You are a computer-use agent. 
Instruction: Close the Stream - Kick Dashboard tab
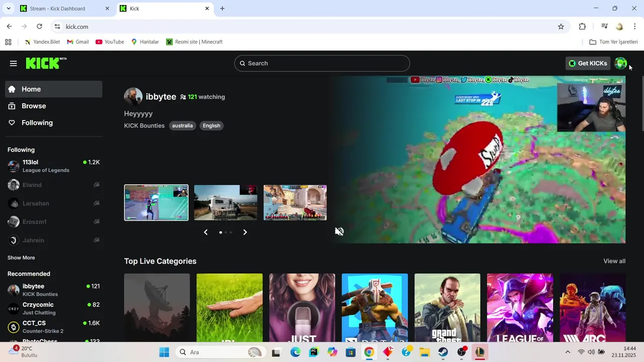pyautogui.click(x=107, y=9)
